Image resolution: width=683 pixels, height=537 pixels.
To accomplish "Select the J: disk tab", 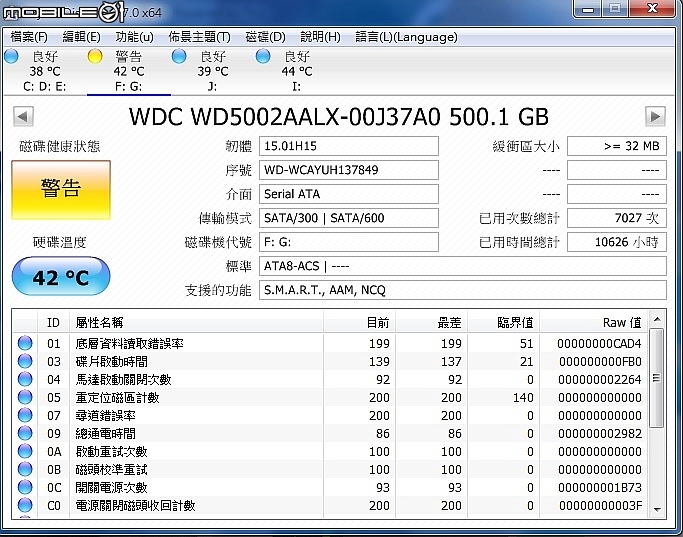I will pos(213,71).
